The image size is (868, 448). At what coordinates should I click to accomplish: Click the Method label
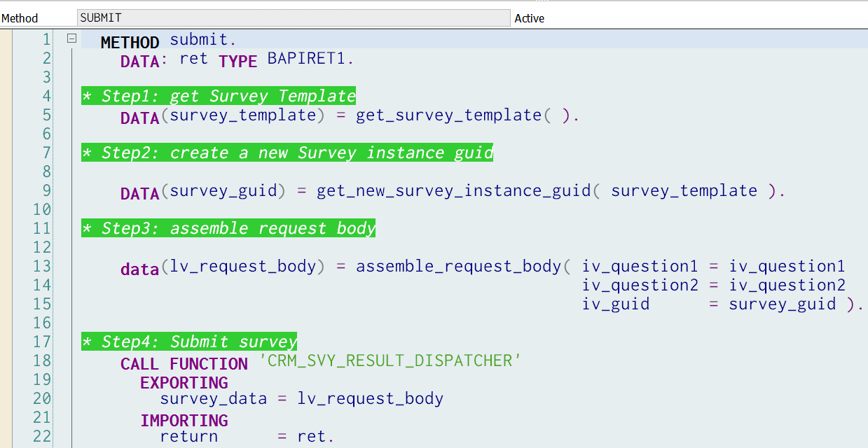tap(20, 18)
